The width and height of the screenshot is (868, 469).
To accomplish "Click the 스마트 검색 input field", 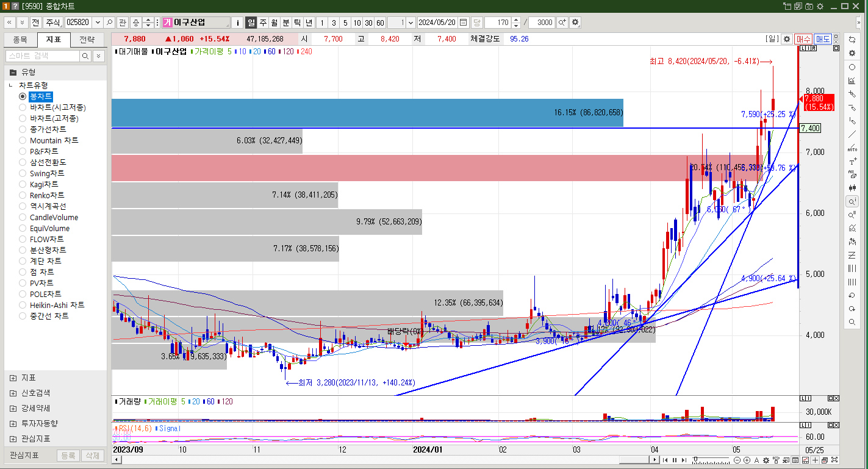I will click(42, 55).
